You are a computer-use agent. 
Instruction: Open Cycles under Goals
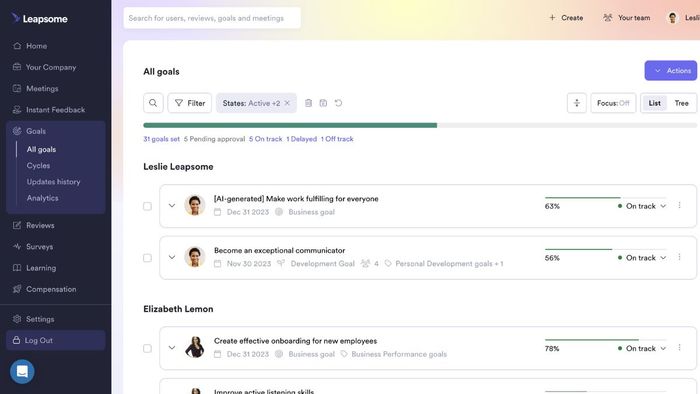pyautogui.click(x=38, y=166)
